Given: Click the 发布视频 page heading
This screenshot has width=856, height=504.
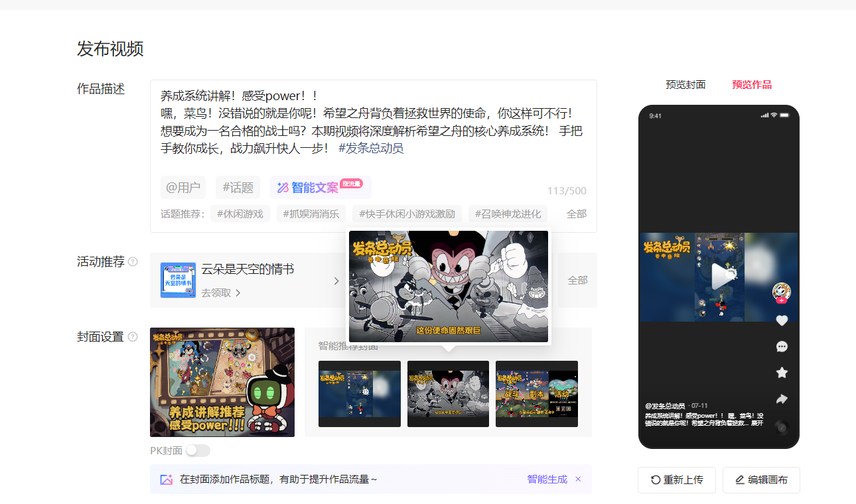Looking at the screenshot, I should coord(110,48).
